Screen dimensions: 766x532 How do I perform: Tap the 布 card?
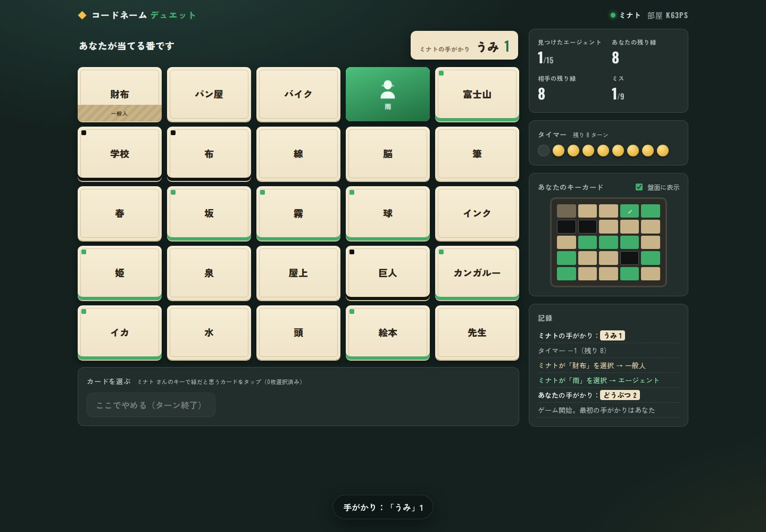209,154
